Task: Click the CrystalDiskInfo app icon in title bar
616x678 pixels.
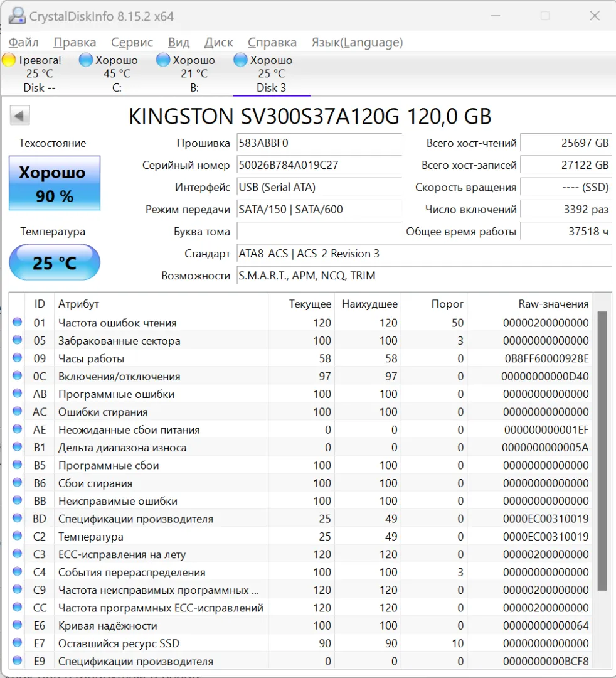Action: (17, 16)
